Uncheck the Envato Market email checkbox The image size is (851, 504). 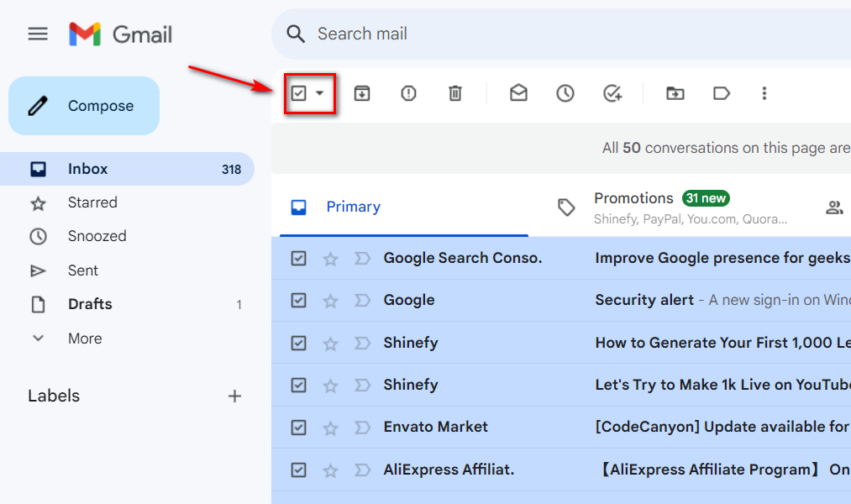(298, 428)
